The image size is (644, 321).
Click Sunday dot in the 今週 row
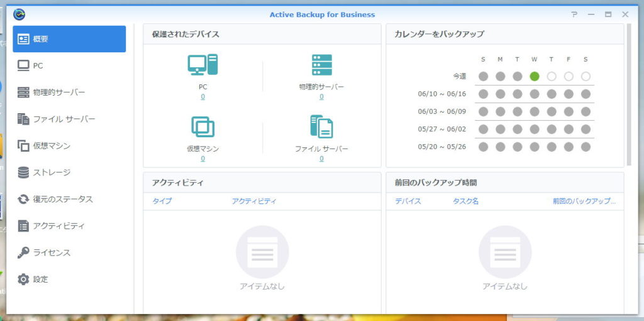pos(483,76)
